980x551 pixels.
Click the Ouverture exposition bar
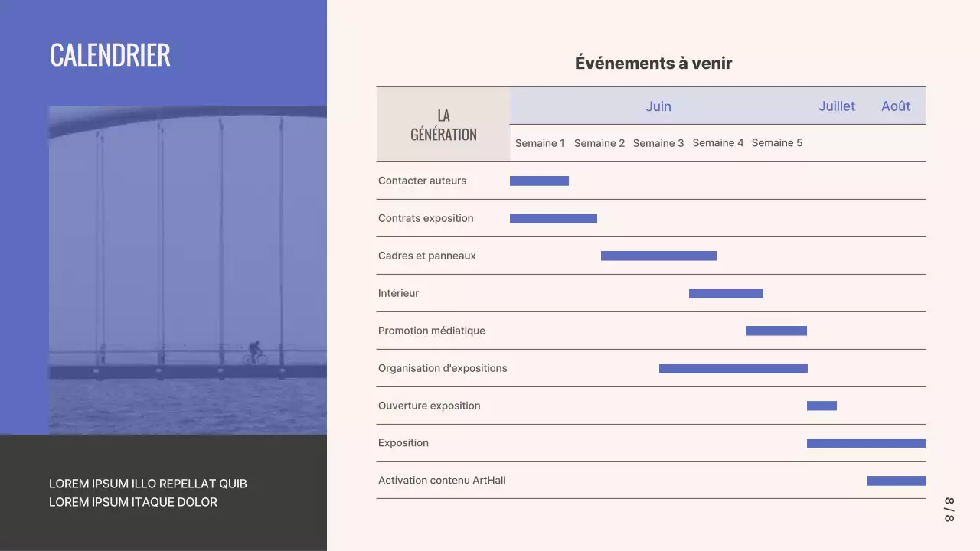tap(822, 405)
